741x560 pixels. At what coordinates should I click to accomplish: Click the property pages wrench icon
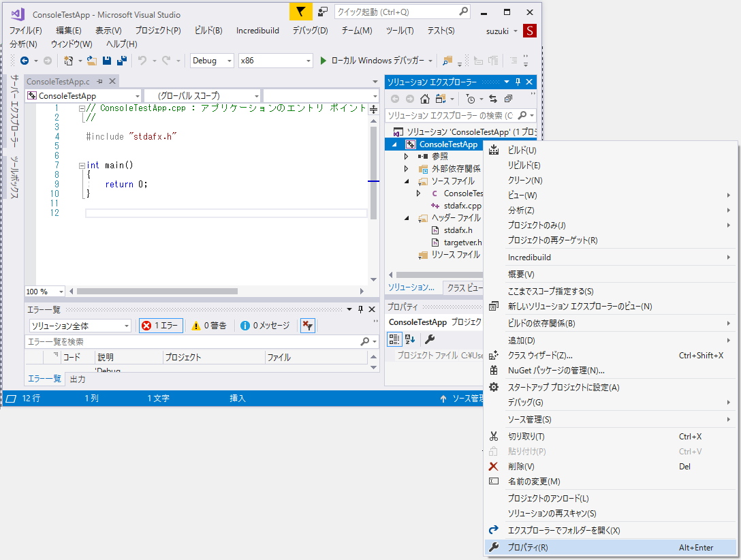pos(430,339)
